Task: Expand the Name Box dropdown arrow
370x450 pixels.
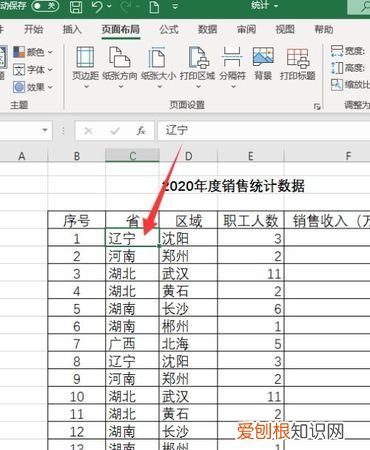Action: tap(45, 130)
